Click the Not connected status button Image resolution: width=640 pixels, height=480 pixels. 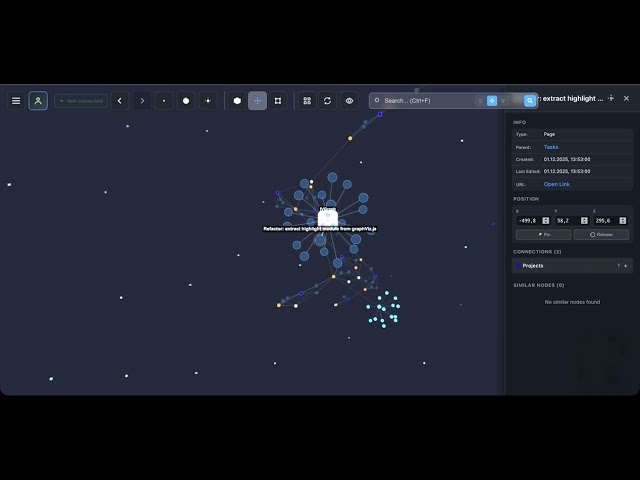[81, 101]
